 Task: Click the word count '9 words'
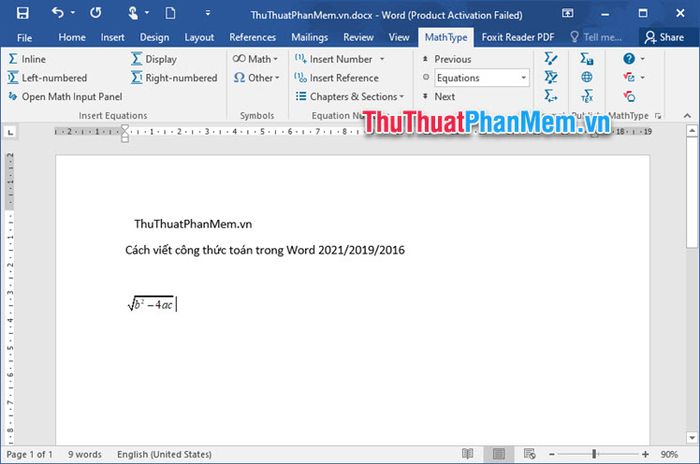(85, 454)
